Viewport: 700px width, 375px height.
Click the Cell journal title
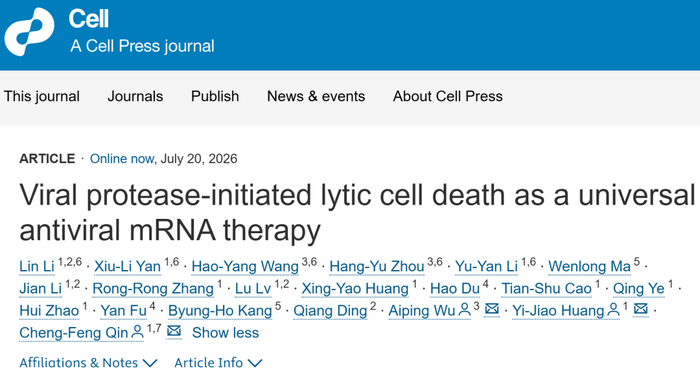click(88, 19)
